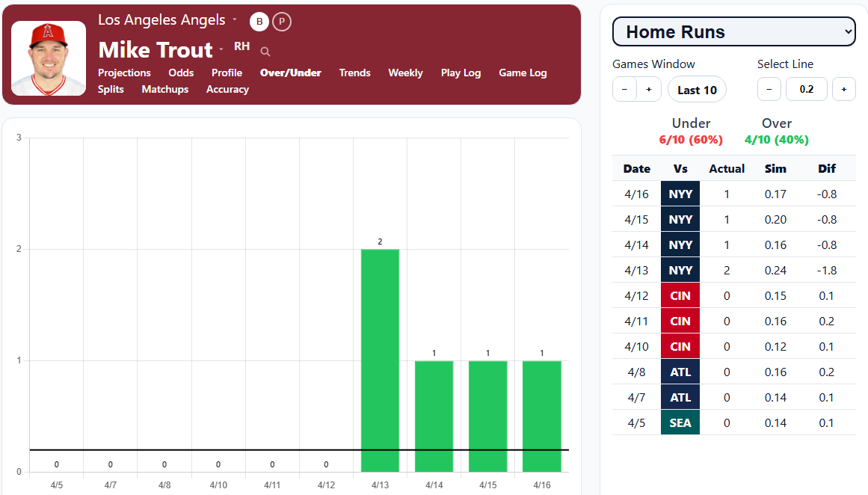Increase the select line value
Image resolution: width=868 pixels, height=495 pixels.
pyautogui.click(x=843, y=89)
